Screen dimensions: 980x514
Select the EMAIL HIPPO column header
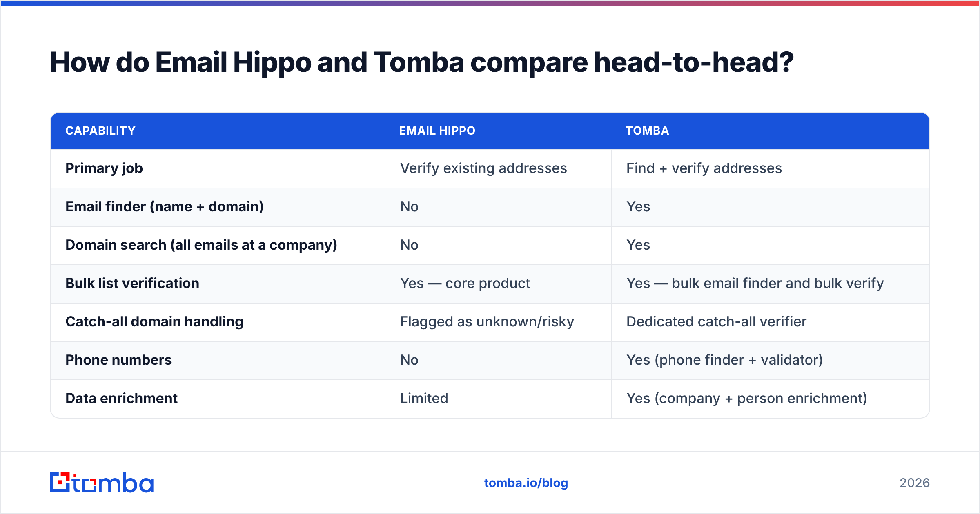[437, 131]
